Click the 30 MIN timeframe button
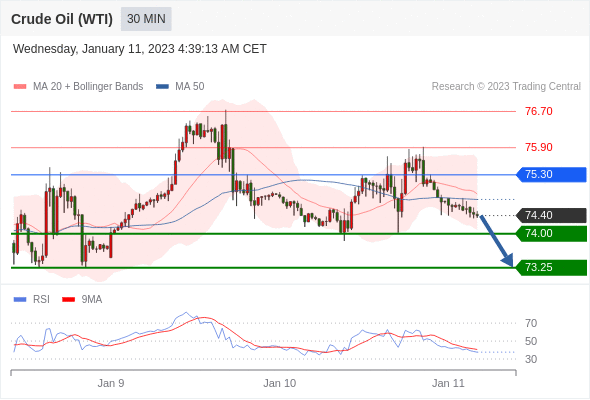The image size is (590, 400). tap(146, 19)
